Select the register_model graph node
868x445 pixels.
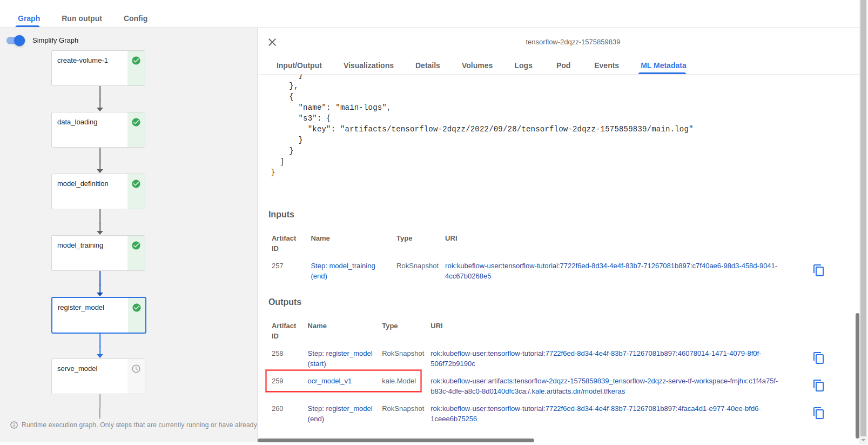pyautogui.click(x=99, y=315)
